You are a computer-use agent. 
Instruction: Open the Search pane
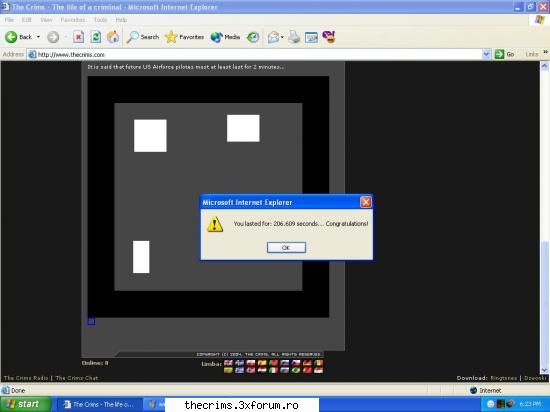pos(143,37)
